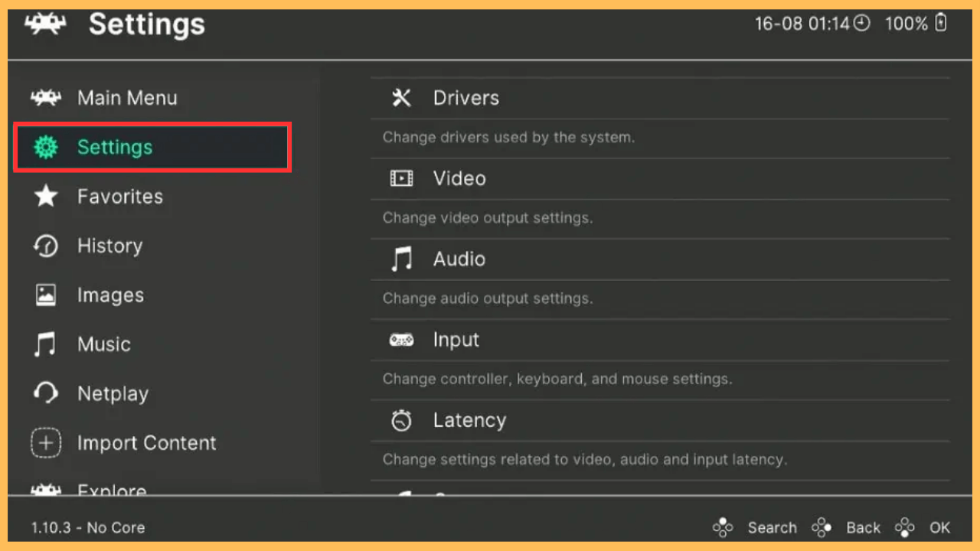Open Import Content
Viewport: 980px width, 551px height.
click(145, 442)
